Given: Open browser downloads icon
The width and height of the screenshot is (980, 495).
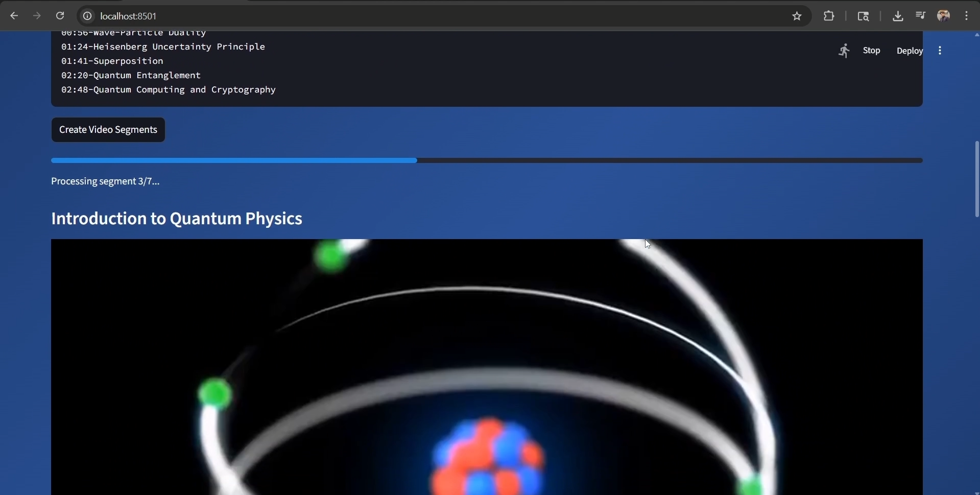Looking at the screenshot, I should click(898, 16).
